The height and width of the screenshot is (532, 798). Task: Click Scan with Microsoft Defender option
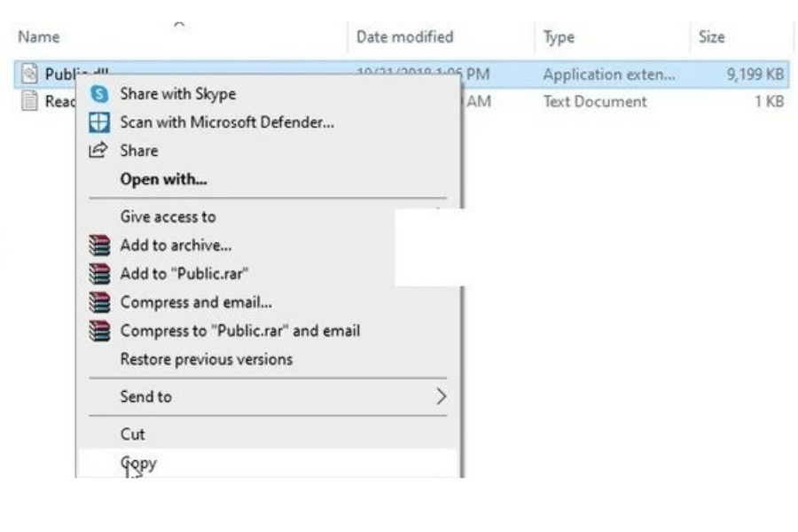(227, 122)
